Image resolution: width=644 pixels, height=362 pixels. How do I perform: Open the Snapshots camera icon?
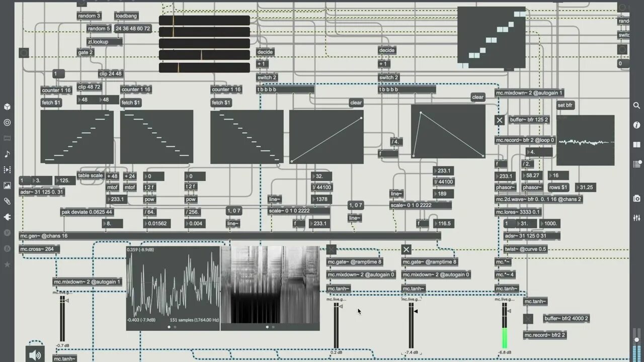tap(636, 199)
